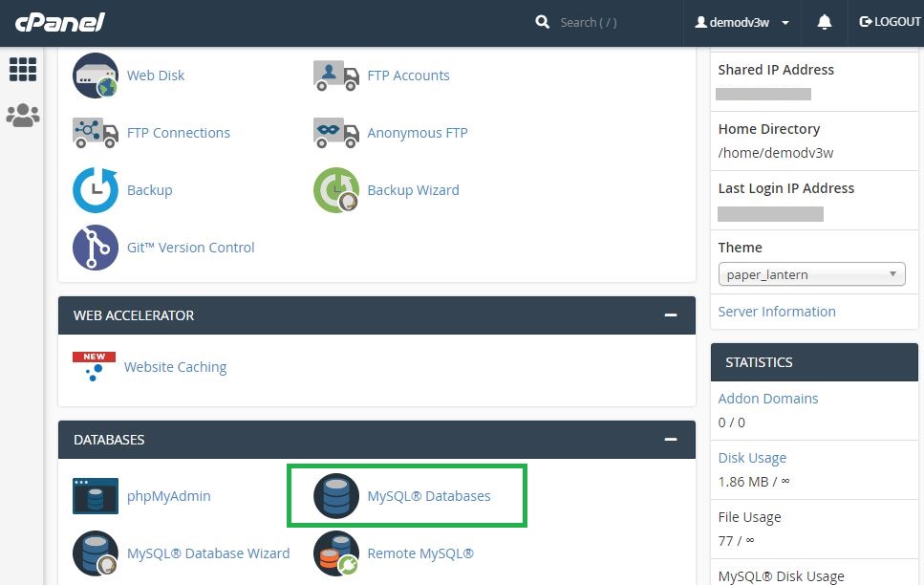
Task: Open the Theme paper_lantern dropdown
Action: 811,274
